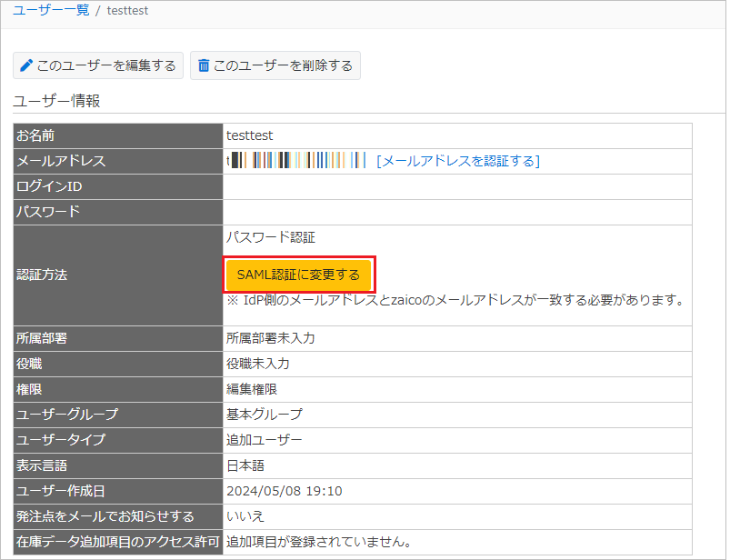Image resolution: width=730 pixels, height=560 pixels.
Task: Open the ユーザー一覧 breadcrumb link
Action: tap(51, 10)
